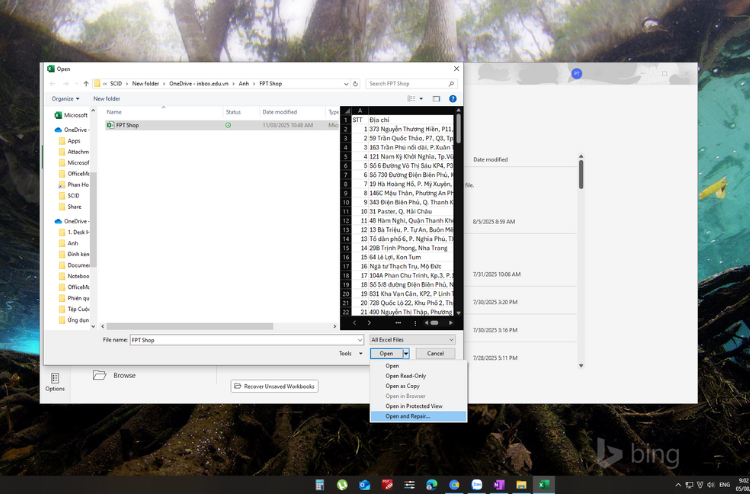The width and height of the screenshot is (750, 500).
Task: Open the 1. Desk folder in sidebar
Action: pos(73,232)
